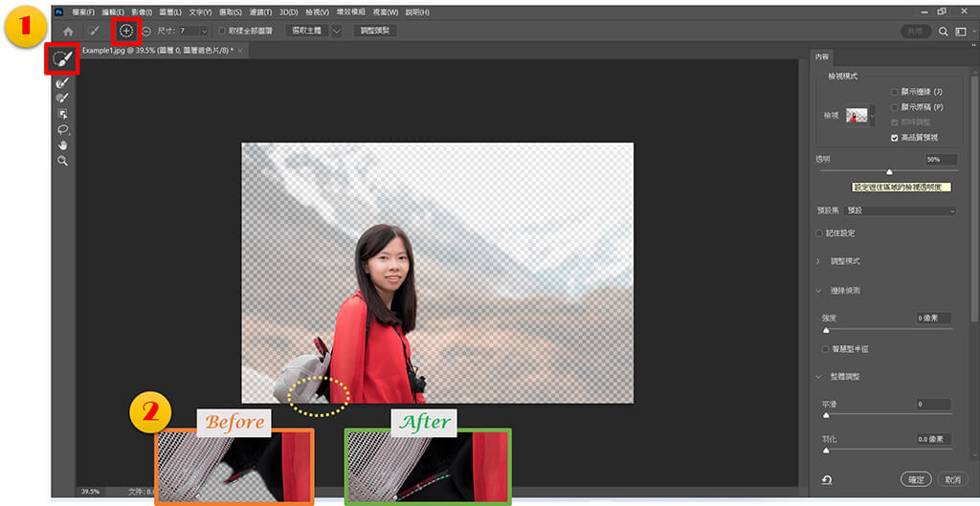Viewport: 980px width, 506px height.
Task: Click the 確定 button
Action: [916, 478]
